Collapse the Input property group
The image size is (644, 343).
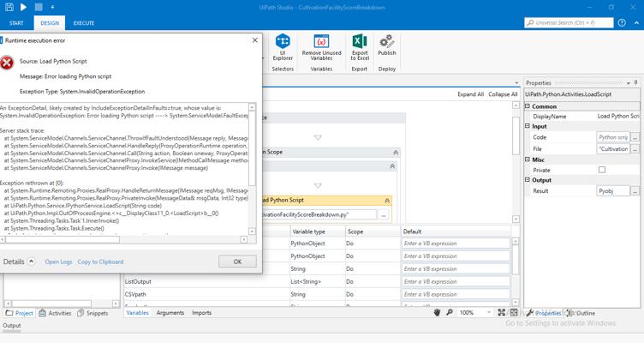(528, 126)
